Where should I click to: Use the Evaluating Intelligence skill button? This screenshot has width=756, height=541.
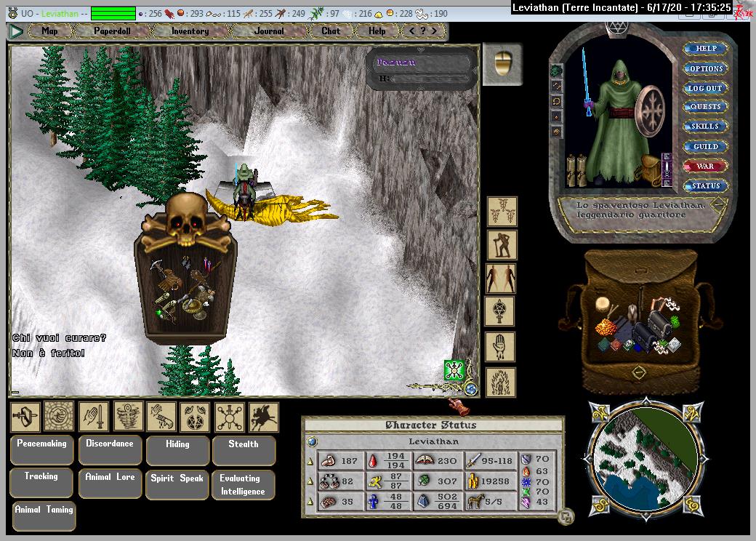[x=243, y=485]
